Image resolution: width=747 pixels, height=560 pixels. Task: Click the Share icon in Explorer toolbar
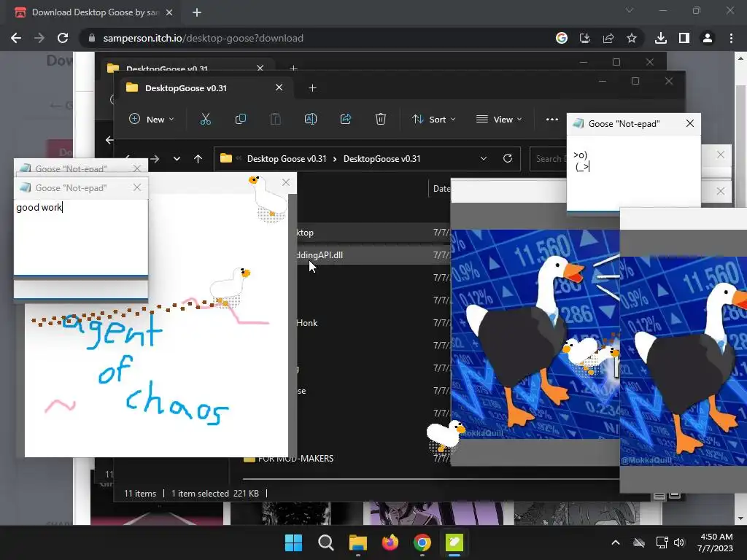tap(345, 119)
